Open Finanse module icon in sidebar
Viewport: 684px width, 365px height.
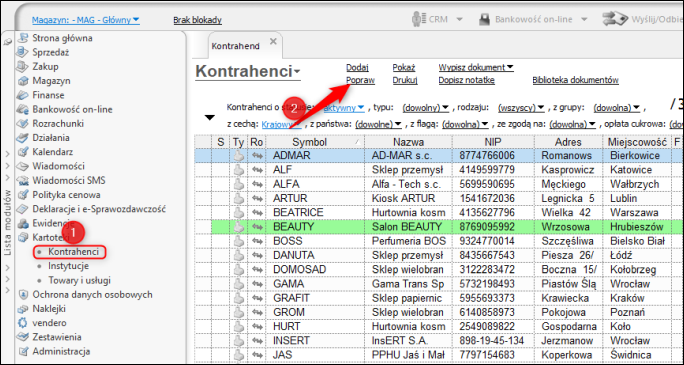tap(22, 95)
